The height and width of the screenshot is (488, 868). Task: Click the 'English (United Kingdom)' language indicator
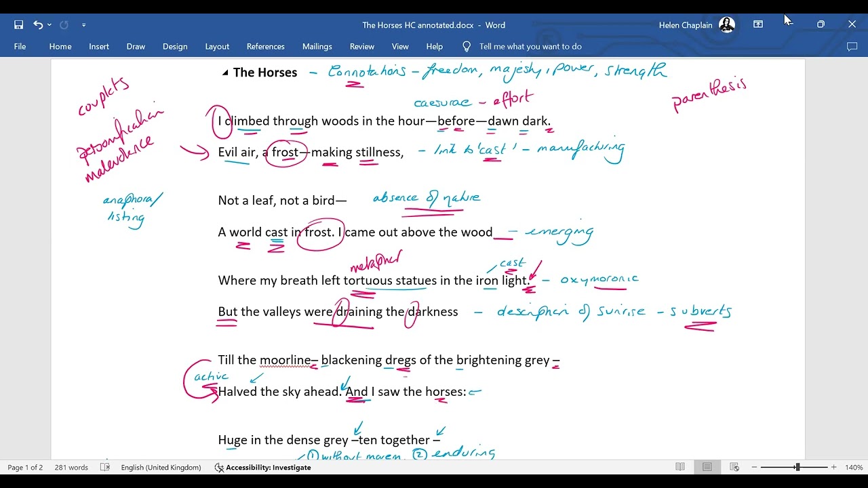pyautogui.click(x=161, y=468)
